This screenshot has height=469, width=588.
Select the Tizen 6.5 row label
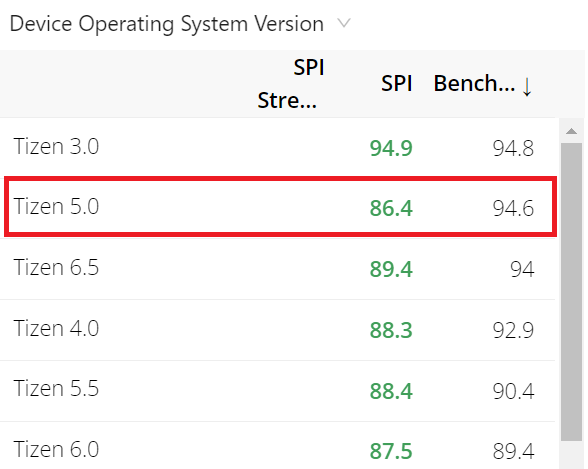pos(56,267)
